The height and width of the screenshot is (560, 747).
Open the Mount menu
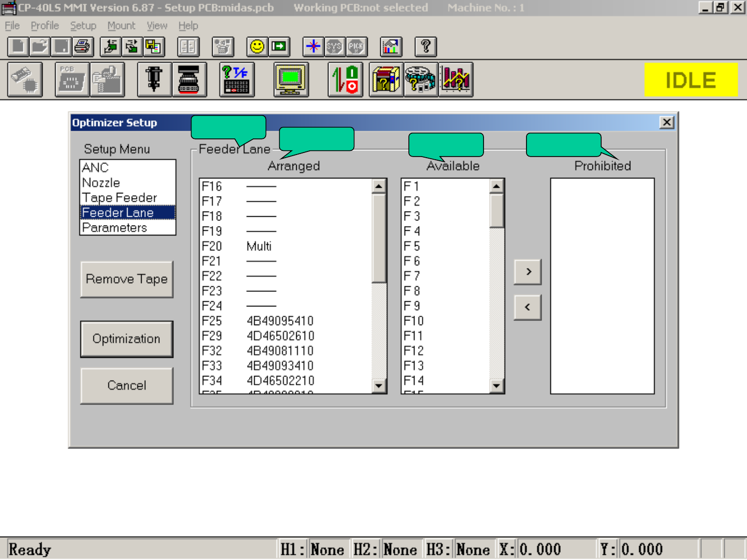[121, 25]
